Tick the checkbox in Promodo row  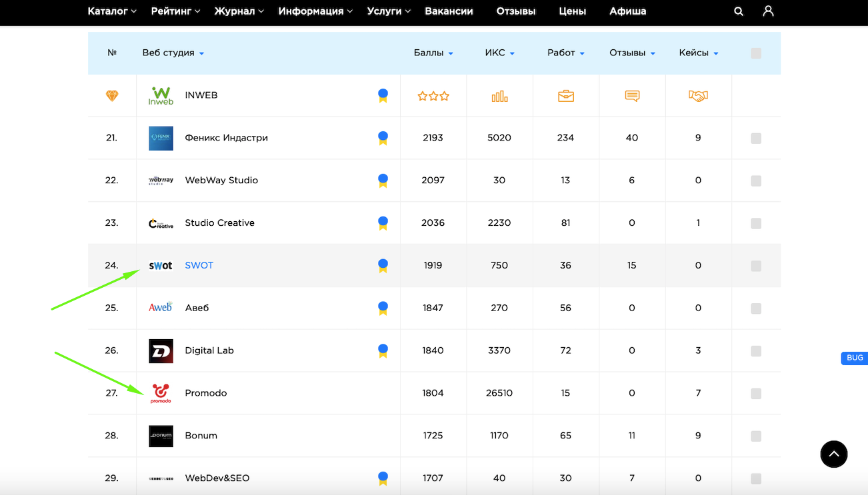click(x=756, y=394)
